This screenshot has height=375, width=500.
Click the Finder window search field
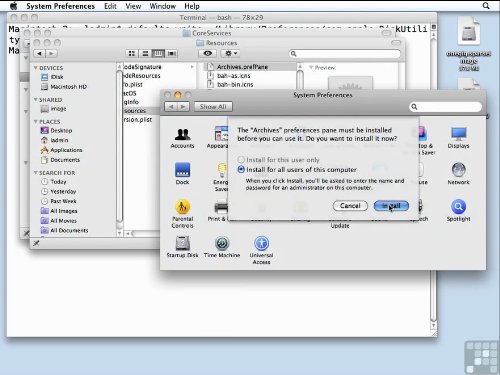coord(345,53)
